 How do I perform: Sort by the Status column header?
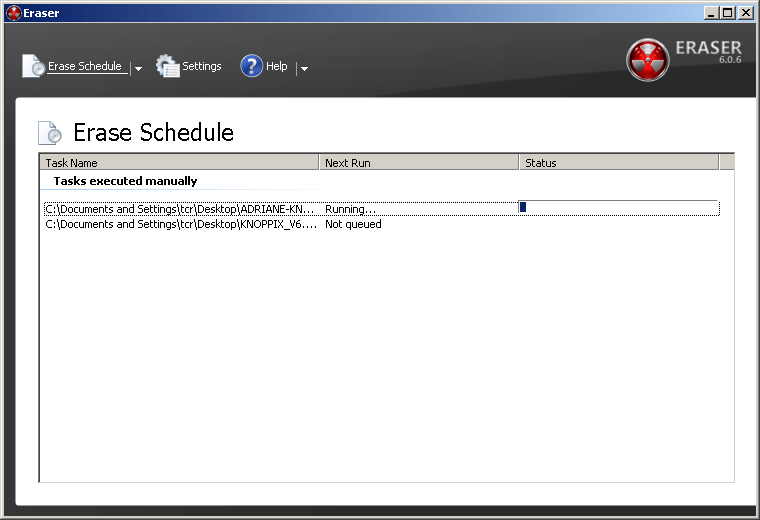619,163
